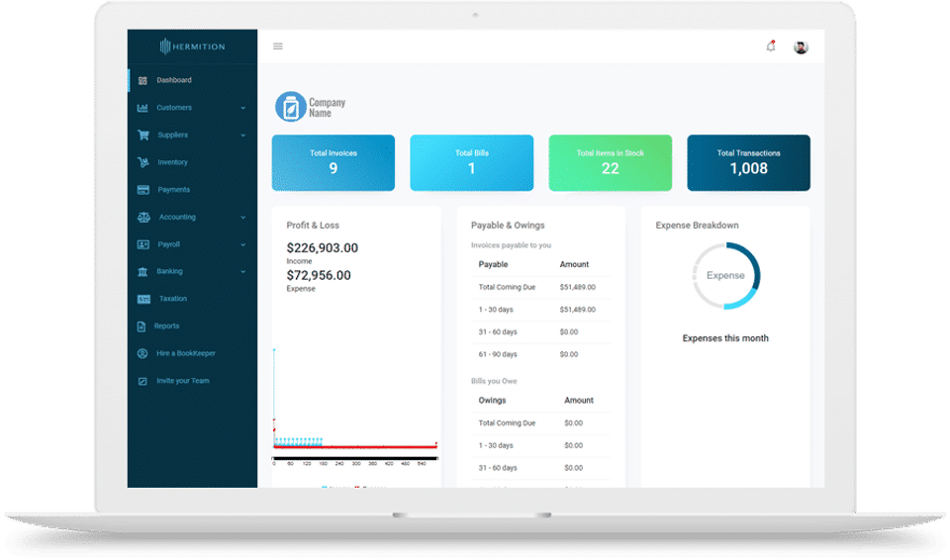Select Invite your Team link
This screenshot has width=950, height=560.
point(183,381)
